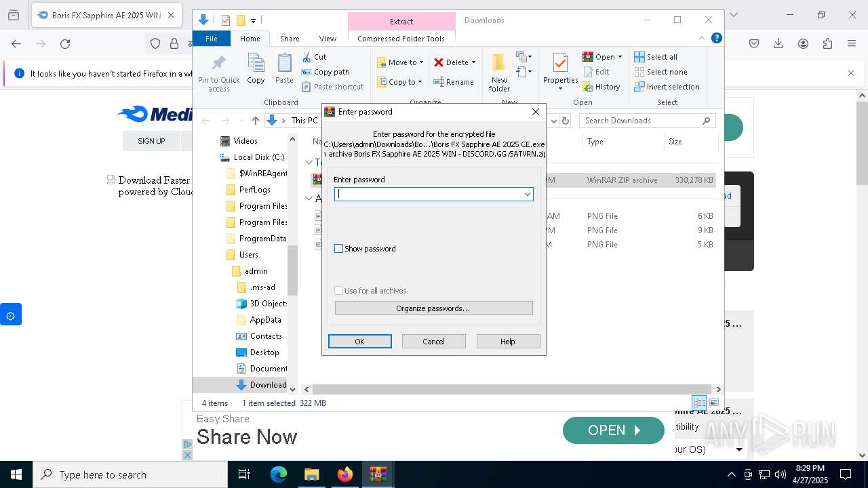Confirm the password with OK
This screenshot has width=868, height=488.
[360, 342]
